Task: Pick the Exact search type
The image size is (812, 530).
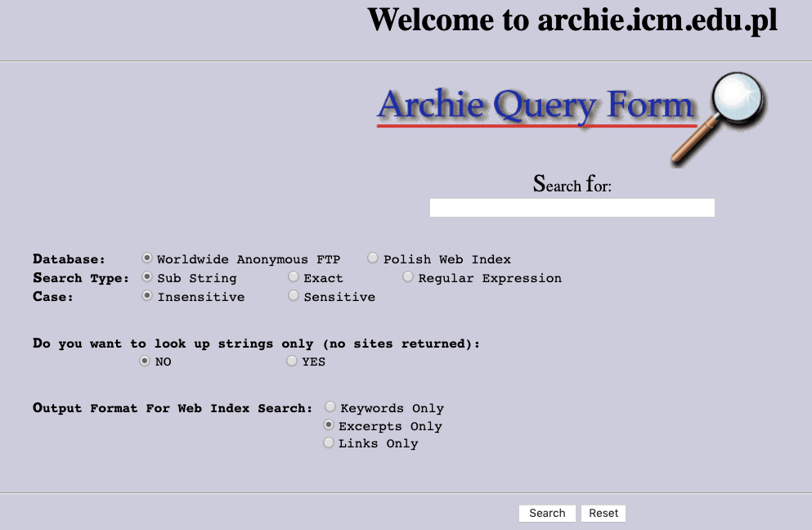Action: pyautogui.click(x=294, y=277)
